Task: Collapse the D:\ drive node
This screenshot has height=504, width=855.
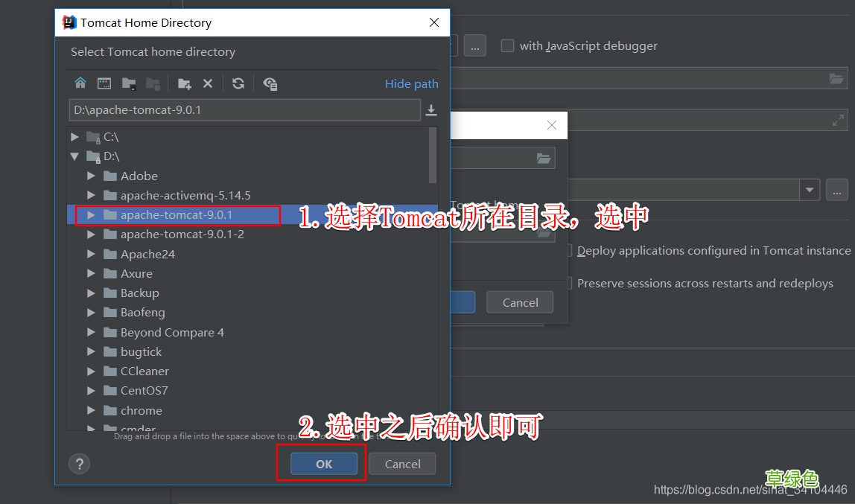Action: [74, 156]
